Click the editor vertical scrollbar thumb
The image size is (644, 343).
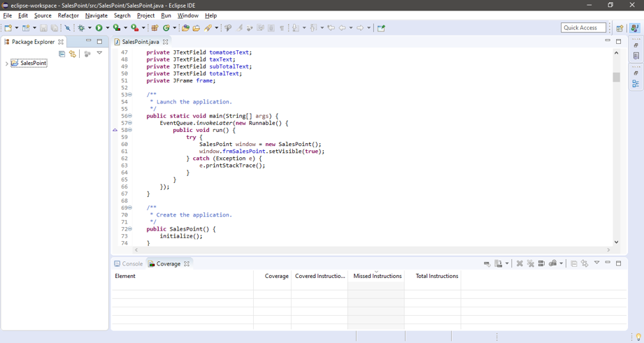tap(616, 77)
